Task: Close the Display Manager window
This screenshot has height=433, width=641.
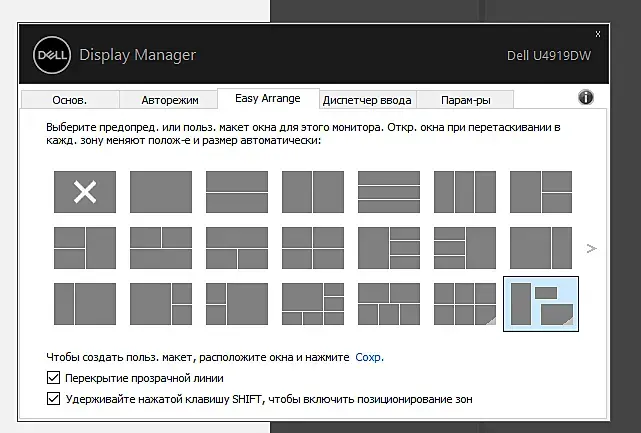Action: [598, 34]
